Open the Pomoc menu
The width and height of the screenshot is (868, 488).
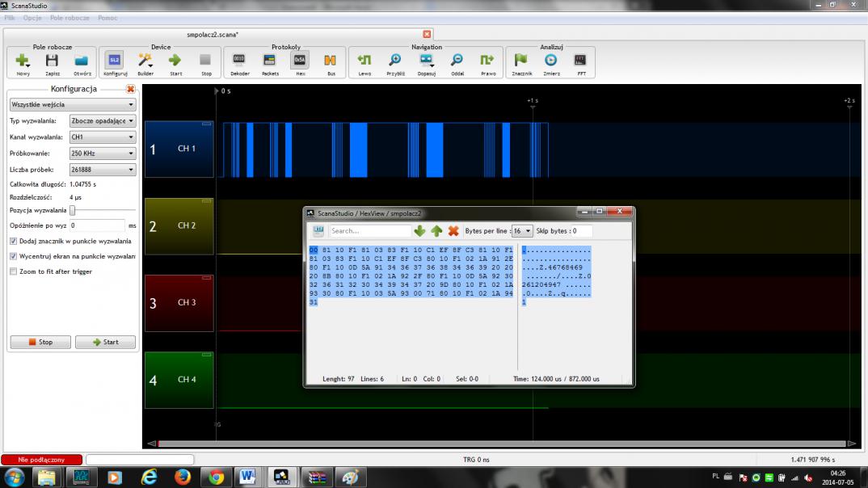(x=107, y=17)
